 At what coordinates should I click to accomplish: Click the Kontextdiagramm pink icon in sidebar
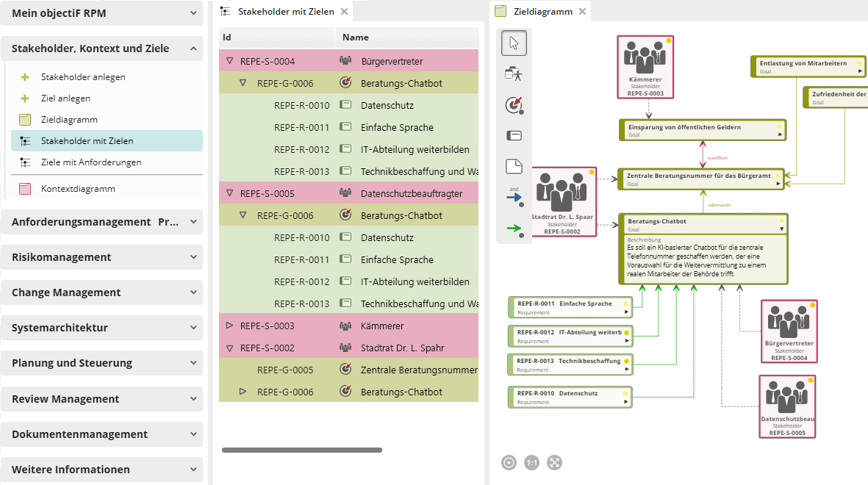[25, 189]
